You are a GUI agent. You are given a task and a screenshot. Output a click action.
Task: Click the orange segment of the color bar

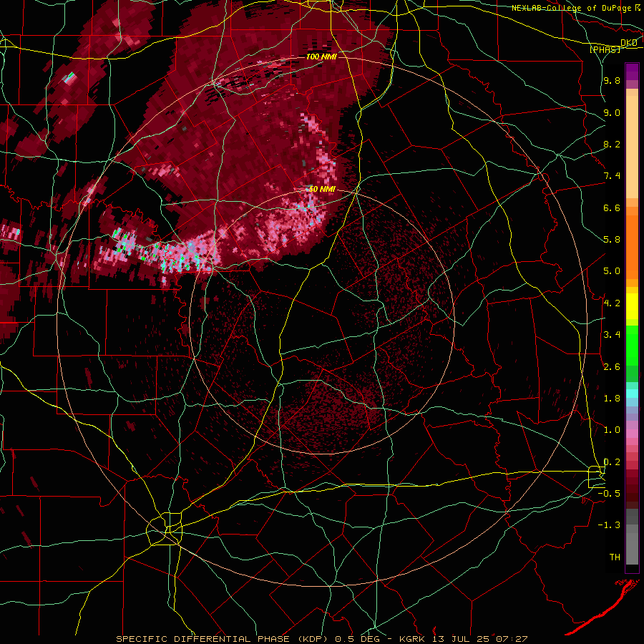(x=632, y=246)
